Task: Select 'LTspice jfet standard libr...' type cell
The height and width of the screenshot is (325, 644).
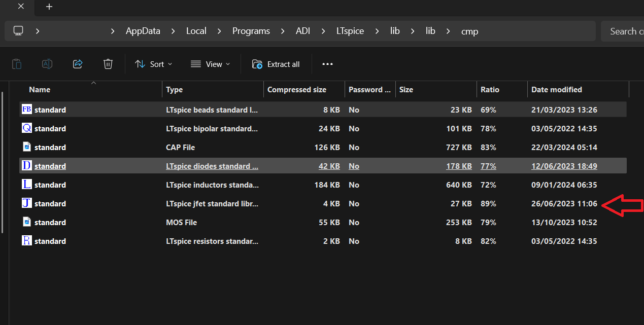Action: 212,203
